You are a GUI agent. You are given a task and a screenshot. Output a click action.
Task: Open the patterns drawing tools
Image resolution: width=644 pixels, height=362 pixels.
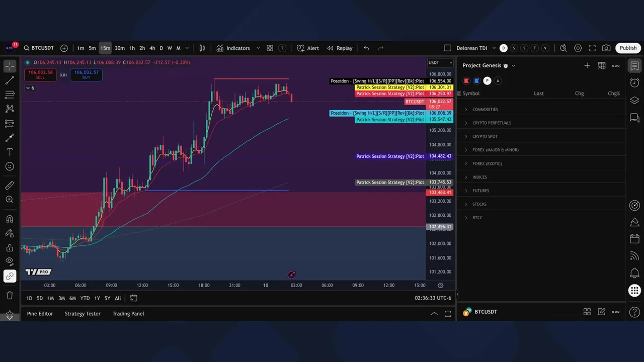(10, 109)
